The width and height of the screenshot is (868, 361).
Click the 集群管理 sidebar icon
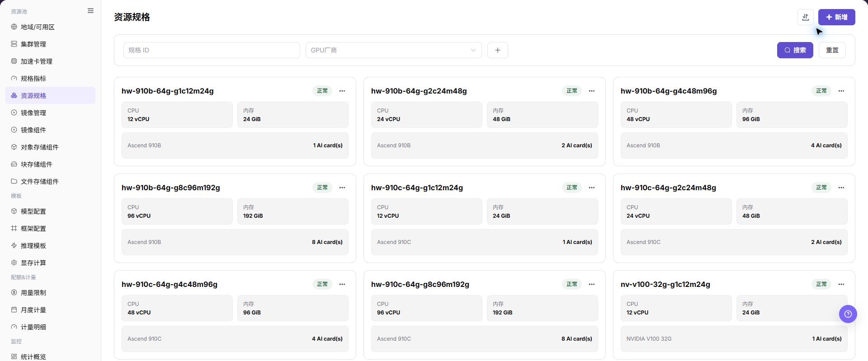(x=14, y=44)
